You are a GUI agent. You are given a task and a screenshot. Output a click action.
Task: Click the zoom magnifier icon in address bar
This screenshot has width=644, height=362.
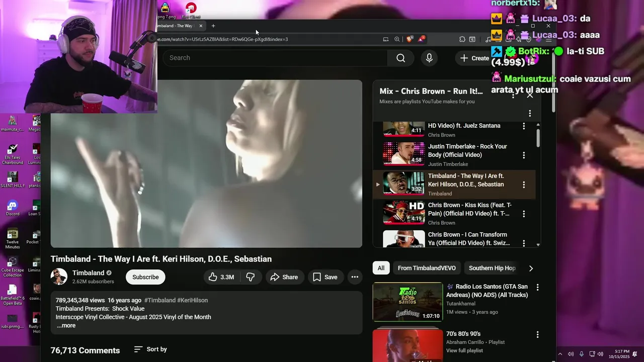397,39
